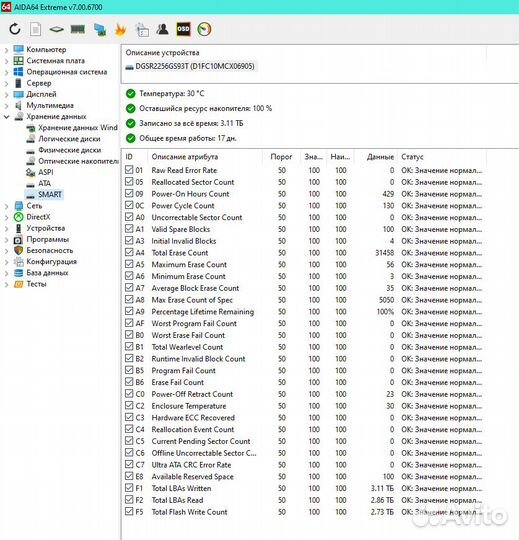Select the Total LBAs Read row
The width and height of the screenshot is (519, 540).
click(303, 500)
